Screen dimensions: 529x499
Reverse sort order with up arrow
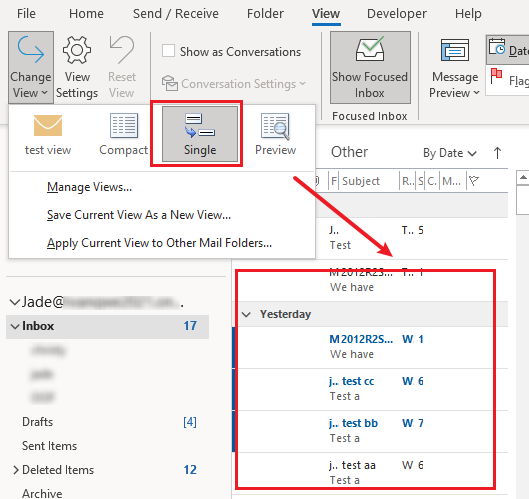pos(497,153)
